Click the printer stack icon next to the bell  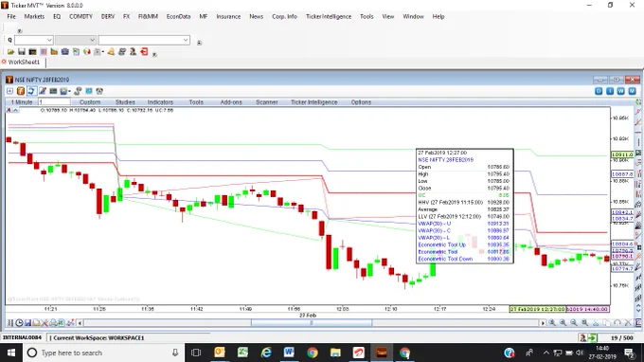pyautogui.click(x=122, y=52)
